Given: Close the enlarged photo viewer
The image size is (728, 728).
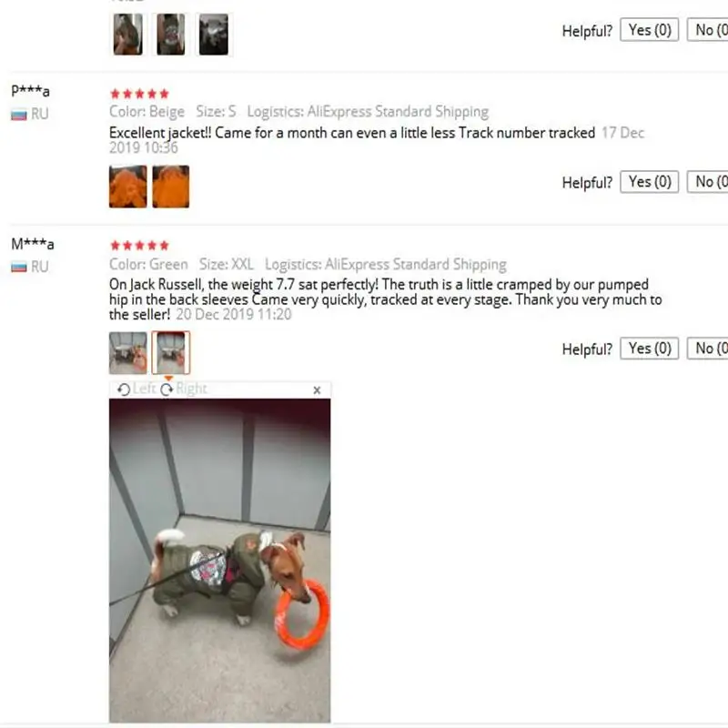Looking at the screenshot, I should coord(317,390).
